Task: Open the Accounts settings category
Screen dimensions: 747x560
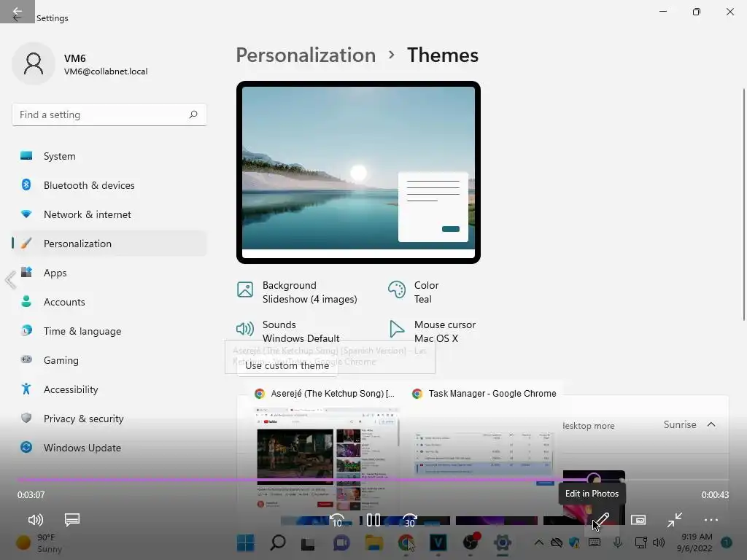Action: 109,302
